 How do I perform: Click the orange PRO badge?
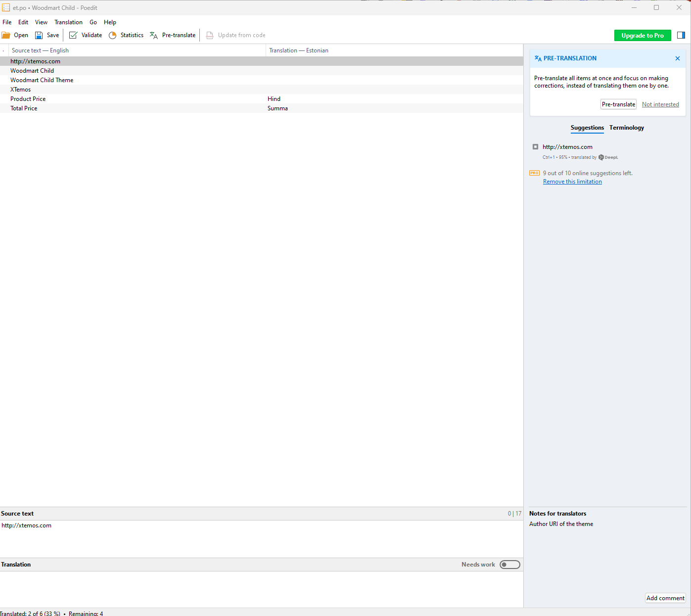coord(535,173)
